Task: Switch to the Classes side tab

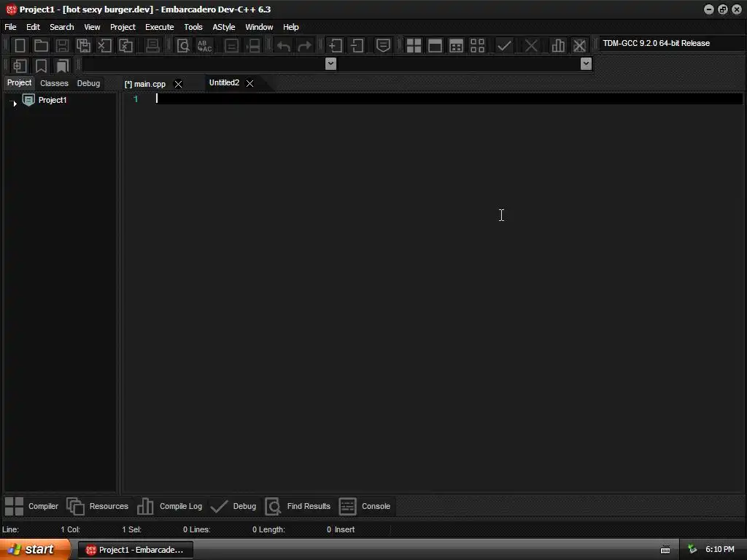Action: [x=54, y=83]
